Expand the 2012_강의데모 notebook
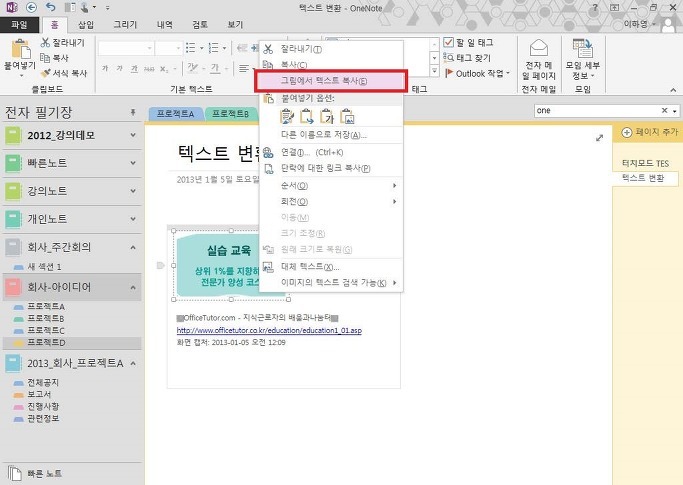This screenshot has width=683, height=485. click(x=134, y=136)
